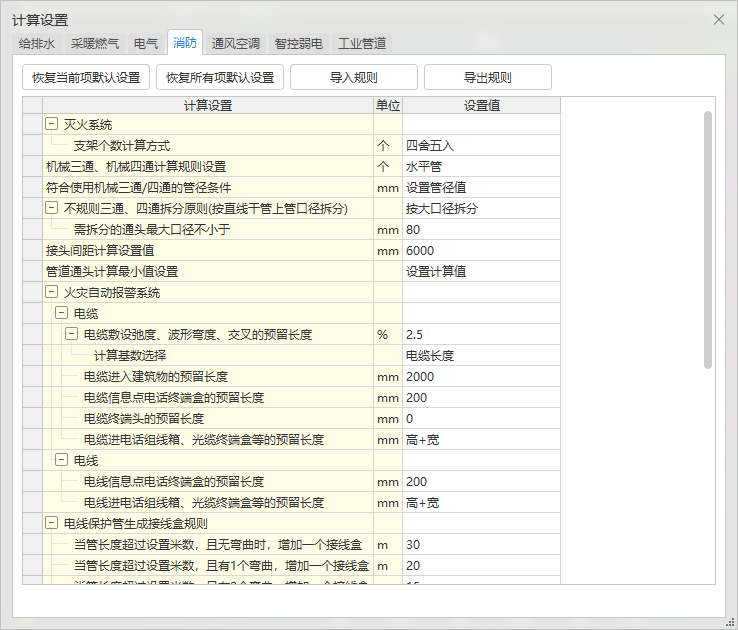Viewport: 738px width, 630px height.
Task: Close the 计算设置 dialog
Action: click(718, 20)
